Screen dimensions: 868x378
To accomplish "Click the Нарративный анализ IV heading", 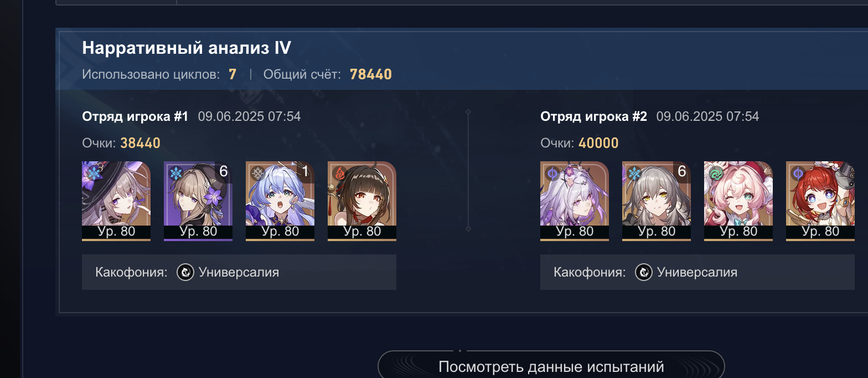I will click(187, 48).
